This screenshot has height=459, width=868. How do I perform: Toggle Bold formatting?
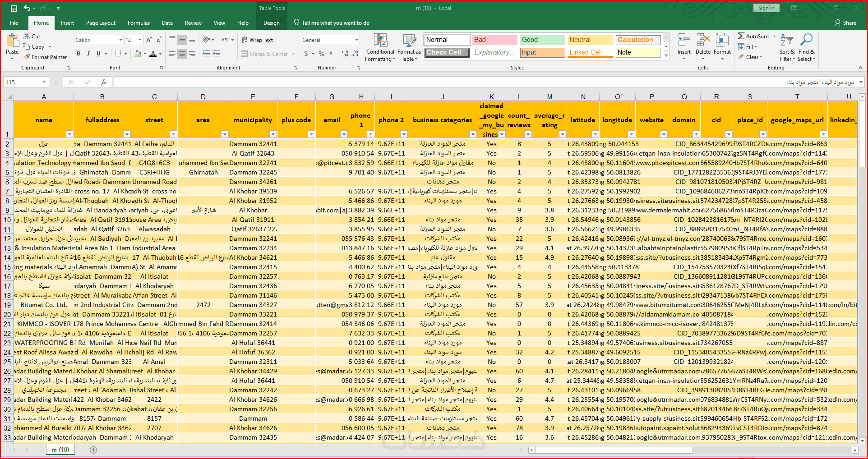[x=78, y=54]
